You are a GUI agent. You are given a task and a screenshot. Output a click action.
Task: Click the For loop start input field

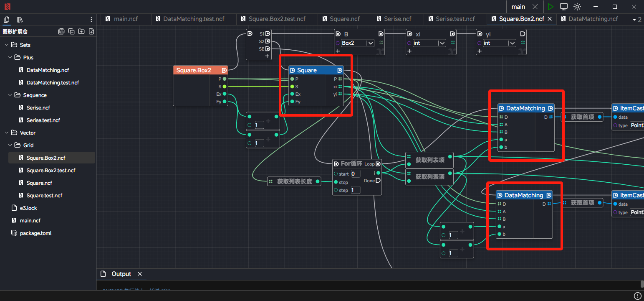click(355, 174)
